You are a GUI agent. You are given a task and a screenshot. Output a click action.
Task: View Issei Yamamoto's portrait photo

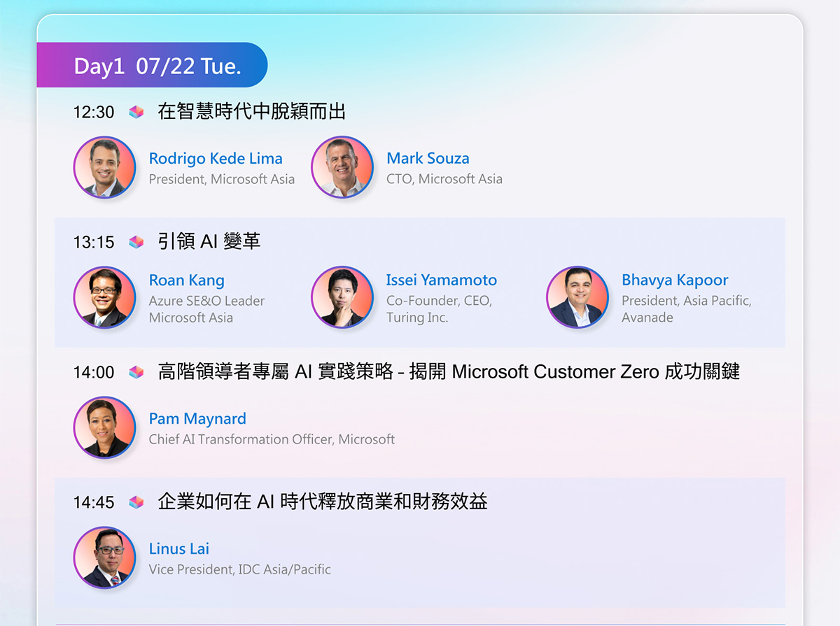pos(342,298)
